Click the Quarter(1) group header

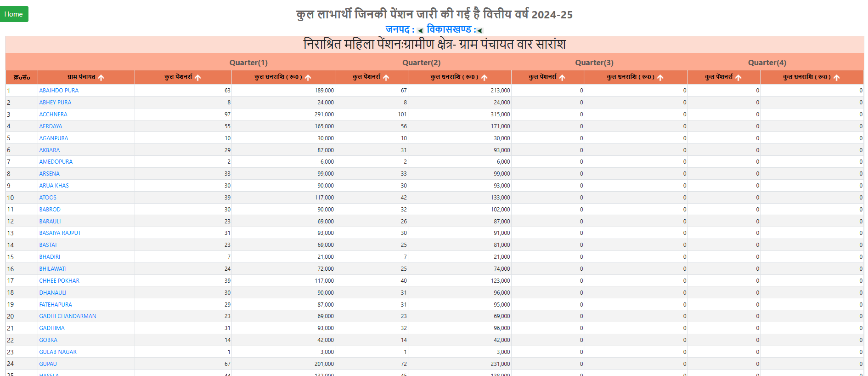(x=248, y=63)
